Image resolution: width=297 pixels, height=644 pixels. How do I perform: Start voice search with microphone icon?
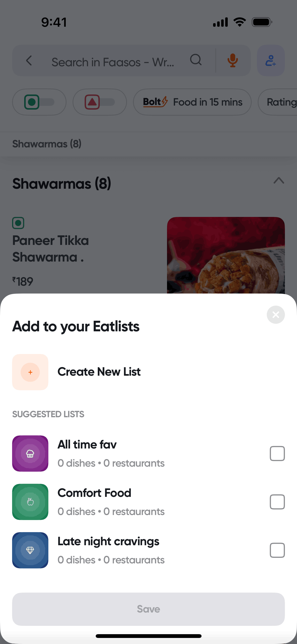[233, 60]
